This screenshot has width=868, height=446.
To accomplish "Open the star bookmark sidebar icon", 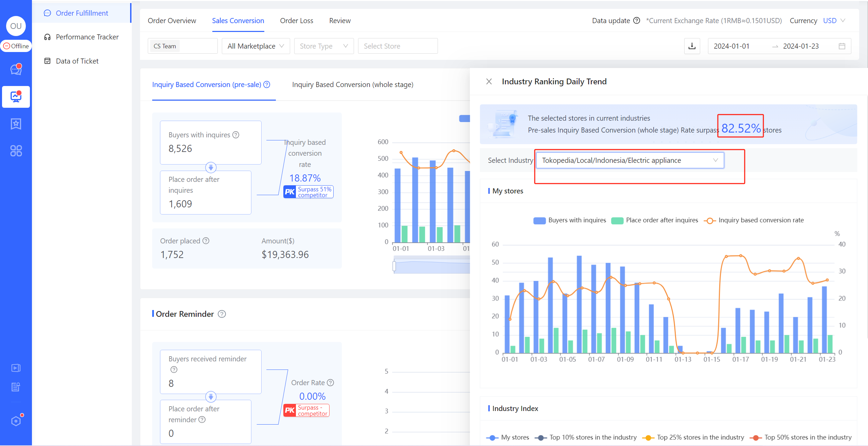I will [x=16, y=124].
